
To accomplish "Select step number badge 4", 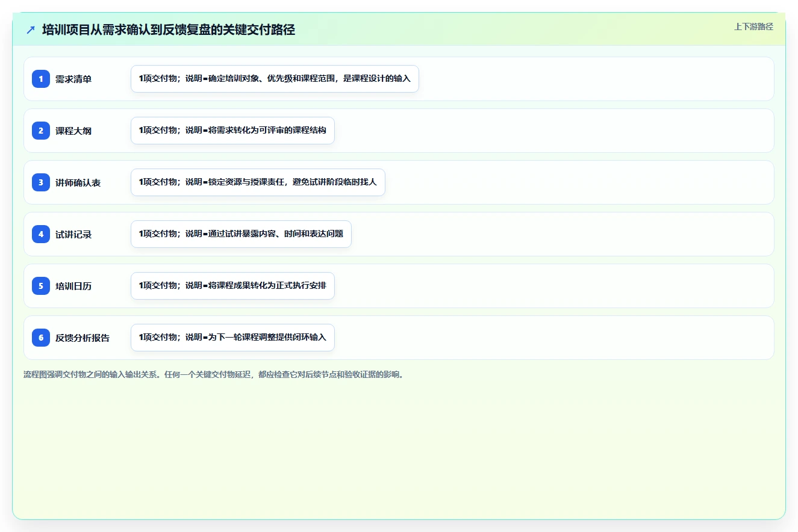I will pos(41,234).
